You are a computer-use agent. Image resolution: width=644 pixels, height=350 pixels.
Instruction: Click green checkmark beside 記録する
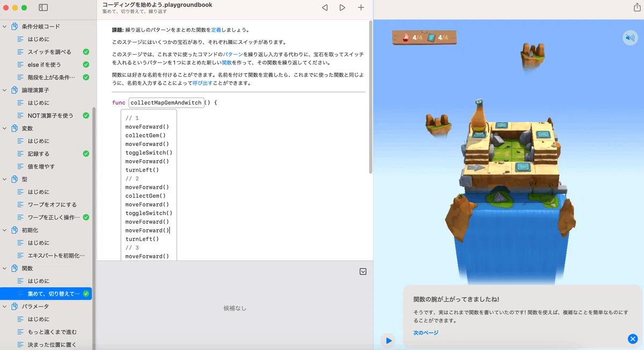pyautogui.click(x=86, y=153)
